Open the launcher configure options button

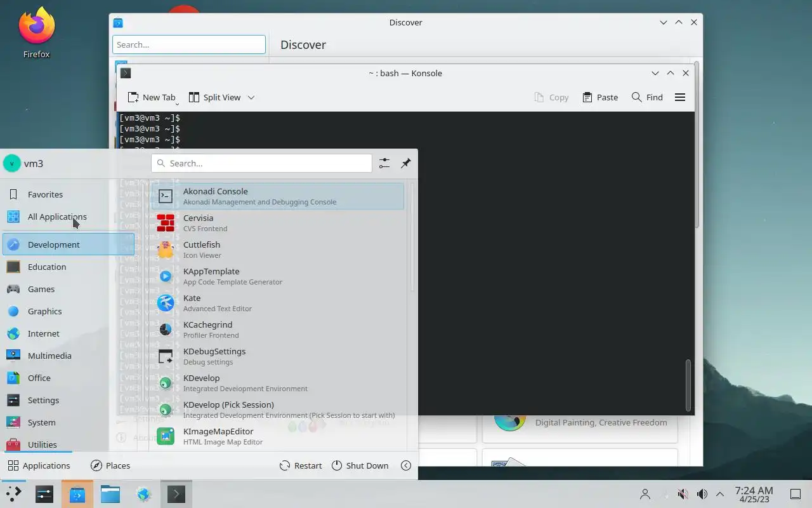point(384,163)
